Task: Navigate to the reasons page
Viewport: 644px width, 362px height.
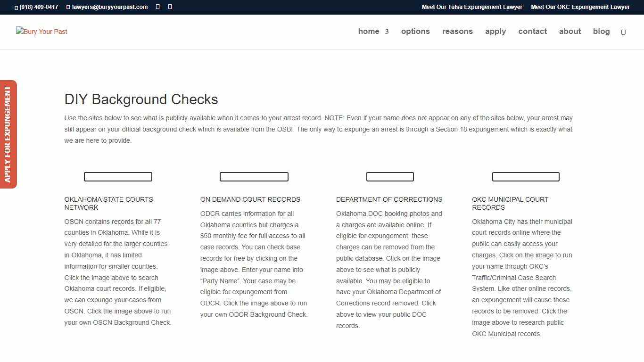Action: click(457, 31)
